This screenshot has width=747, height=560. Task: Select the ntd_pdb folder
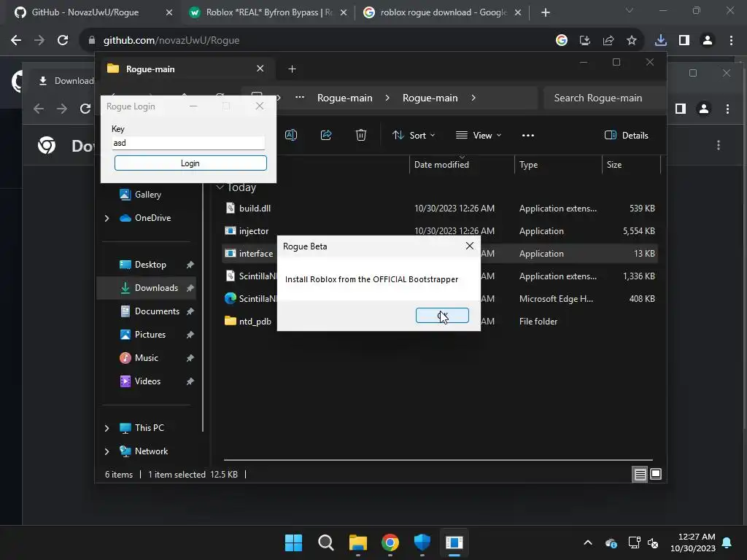coord(255,322)
